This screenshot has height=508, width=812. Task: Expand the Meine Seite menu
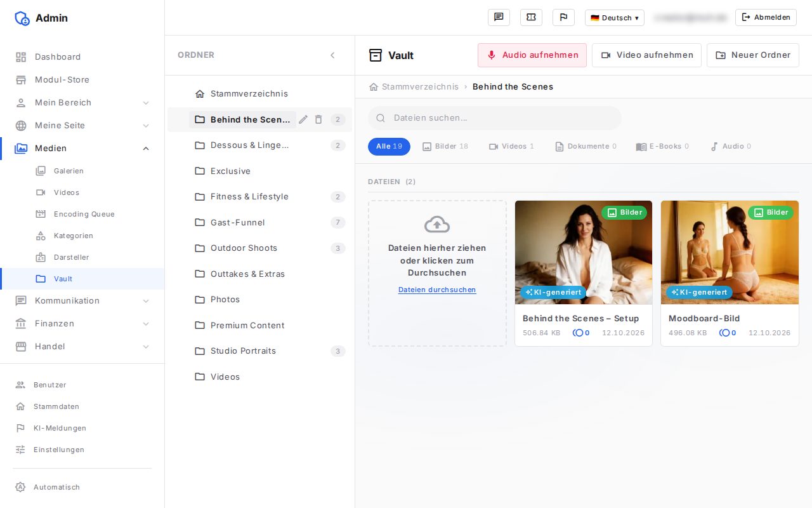(x=82, y=126)
